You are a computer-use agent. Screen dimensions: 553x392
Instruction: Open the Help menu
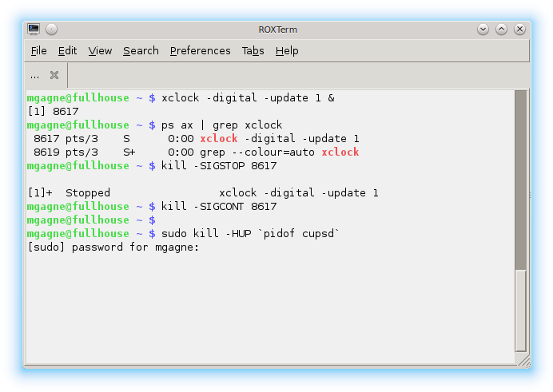(287, 50)
